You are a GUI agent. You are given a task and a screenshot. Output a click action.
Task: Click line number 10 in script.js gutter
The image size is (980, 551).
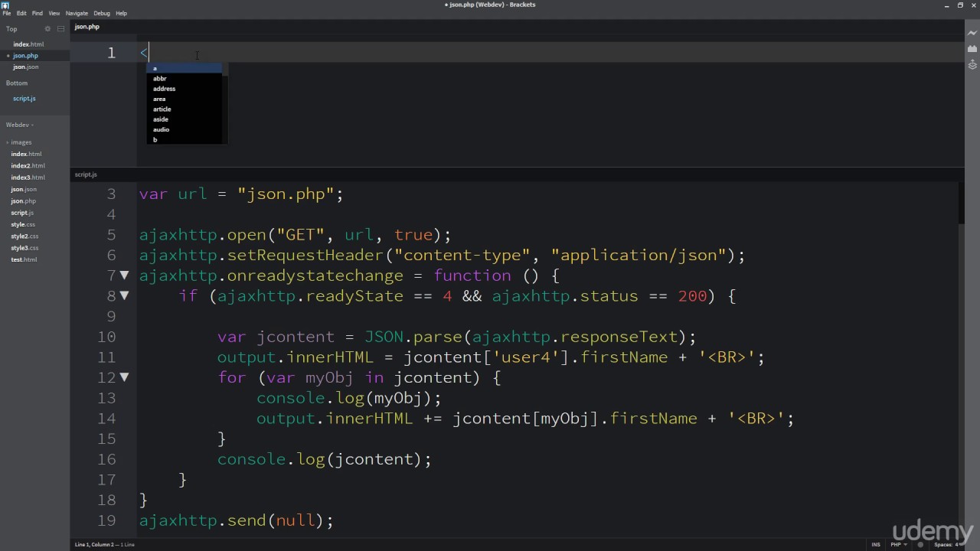click(x=106, y=337)
